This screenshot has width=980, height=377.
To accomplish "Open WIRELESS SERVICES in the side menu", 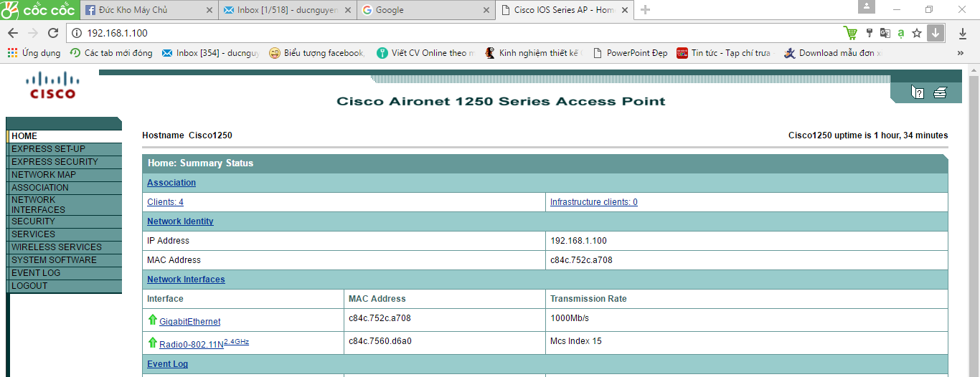I will click(65, 247).
